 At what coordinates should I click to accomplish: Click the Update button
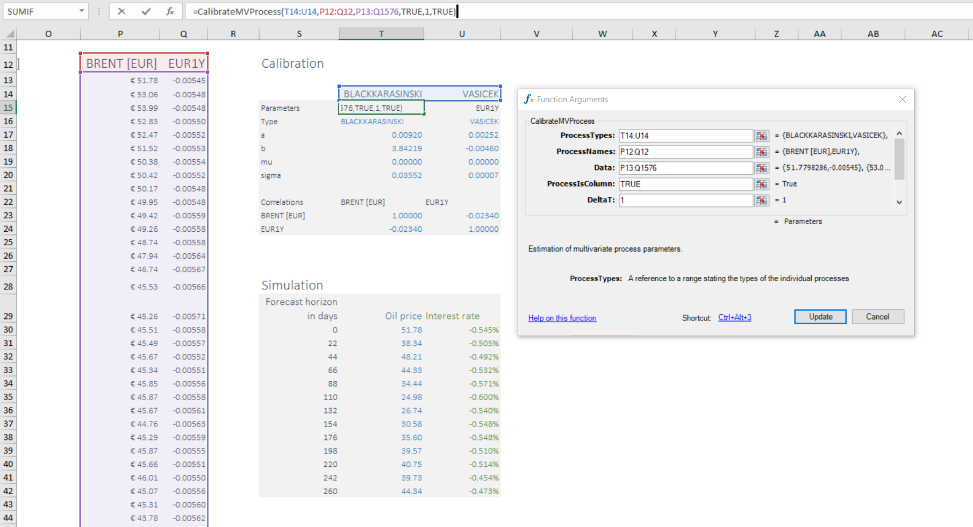click(820, 317)
